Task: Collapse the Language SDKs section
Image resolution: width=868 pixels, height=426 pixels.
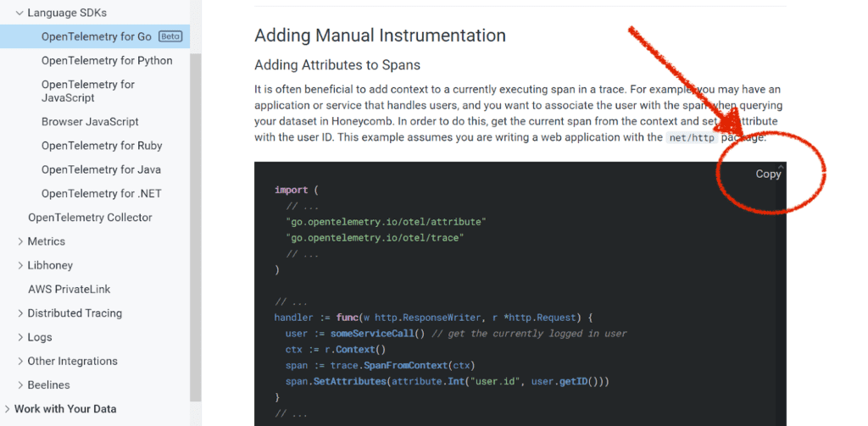Action: pos(19,14)
